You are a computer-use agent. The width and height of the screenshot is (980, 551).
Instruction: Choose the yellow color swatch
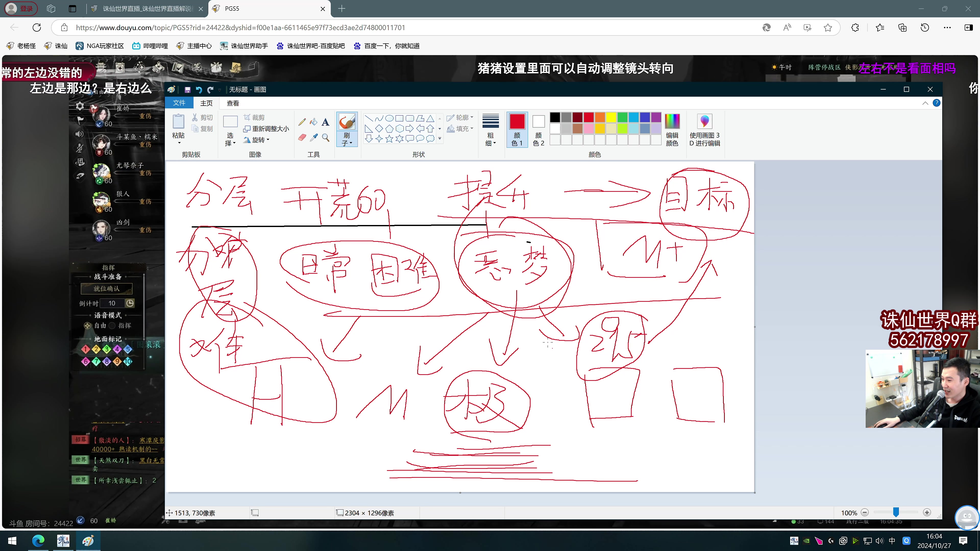click(x=611, y=117)
